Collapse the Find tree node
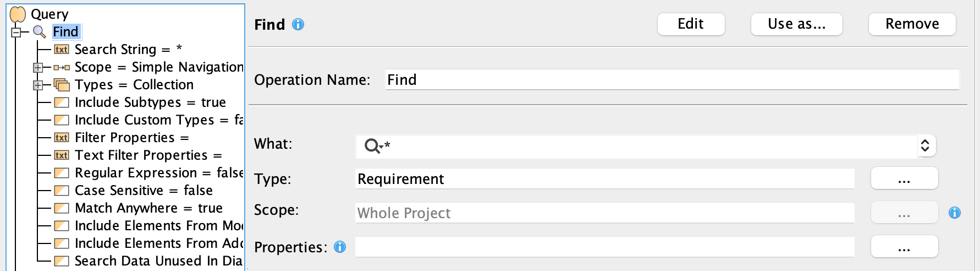 point(16,32)
